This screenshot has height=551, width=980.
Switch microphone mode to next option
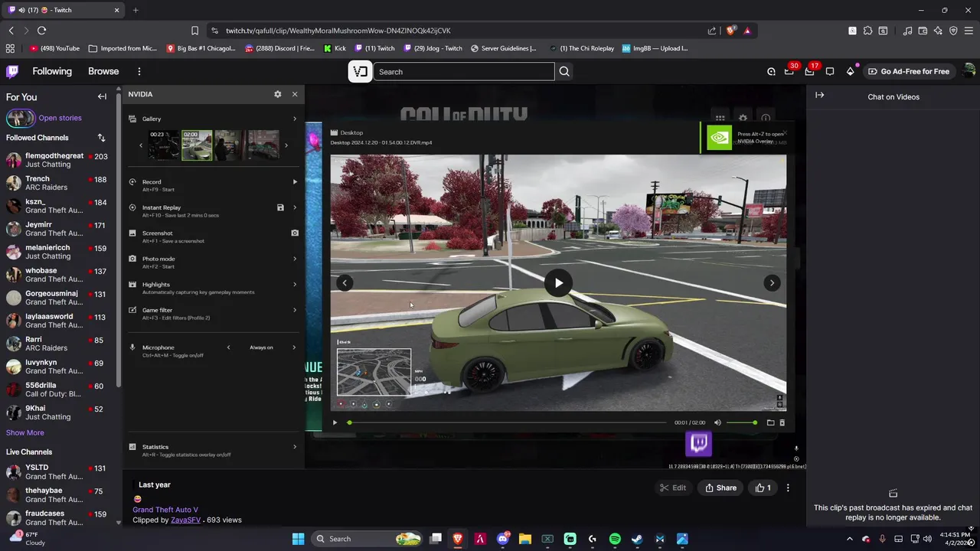click(x=294, y=347)
